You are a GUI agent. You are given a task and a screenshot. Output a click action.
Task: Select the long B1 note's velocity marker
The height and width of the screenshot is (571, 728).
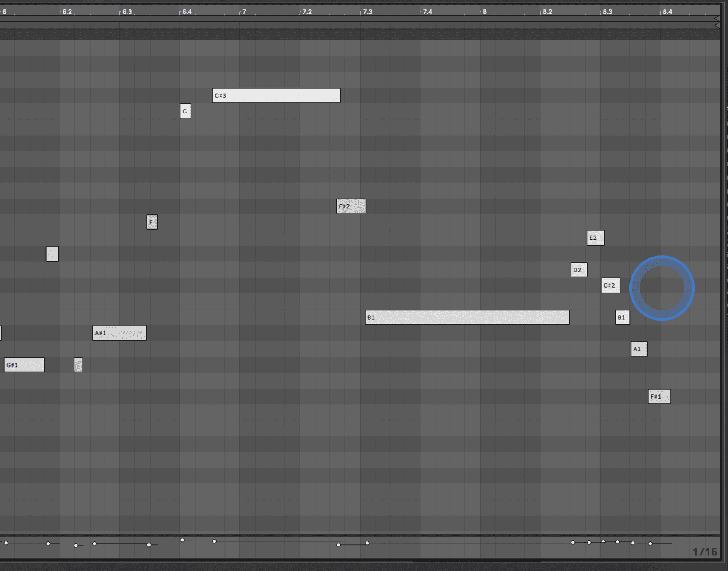(367, 543)
